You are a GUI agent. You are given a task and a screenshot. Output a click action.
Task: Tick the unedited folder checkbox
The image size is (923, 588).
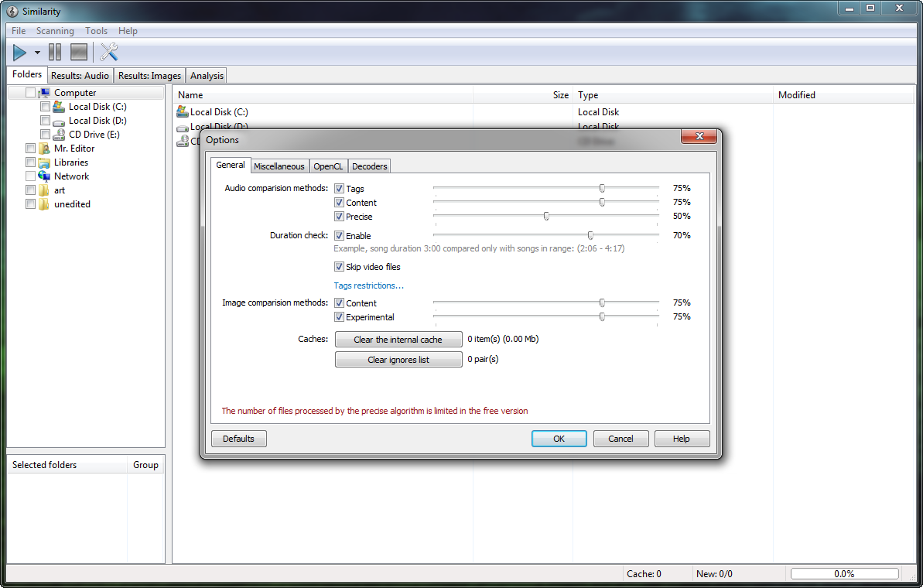[31, 204]
